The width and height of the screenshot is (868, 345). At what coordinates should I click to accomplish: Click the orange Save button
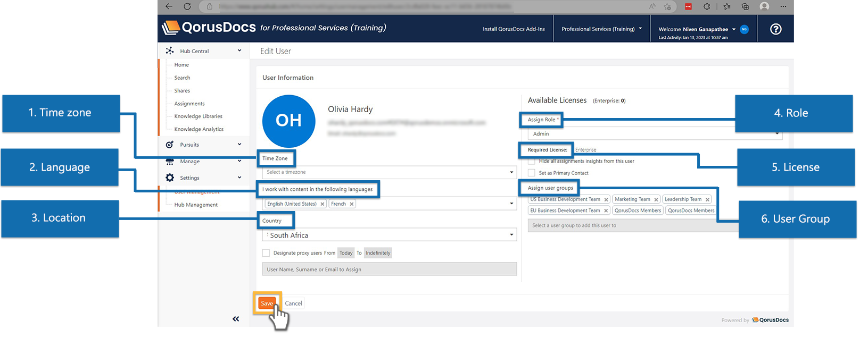coord(267,303)
